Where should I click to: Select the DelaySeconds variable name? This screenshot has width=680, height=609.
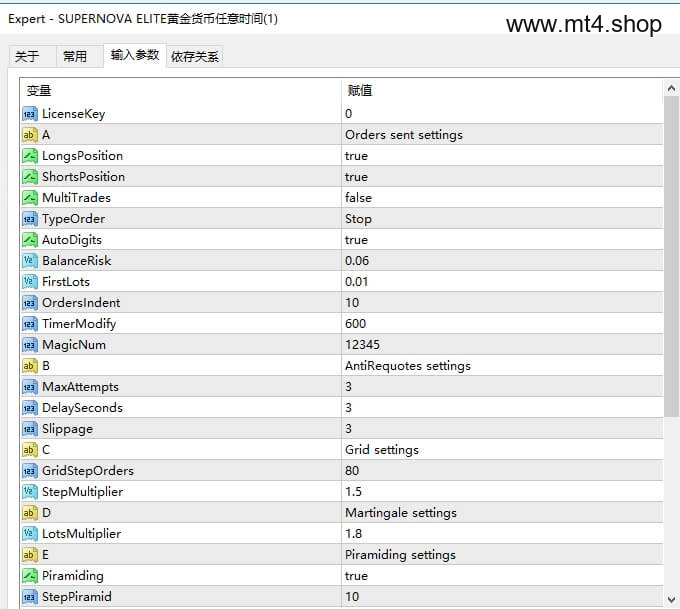click(82, 408)
